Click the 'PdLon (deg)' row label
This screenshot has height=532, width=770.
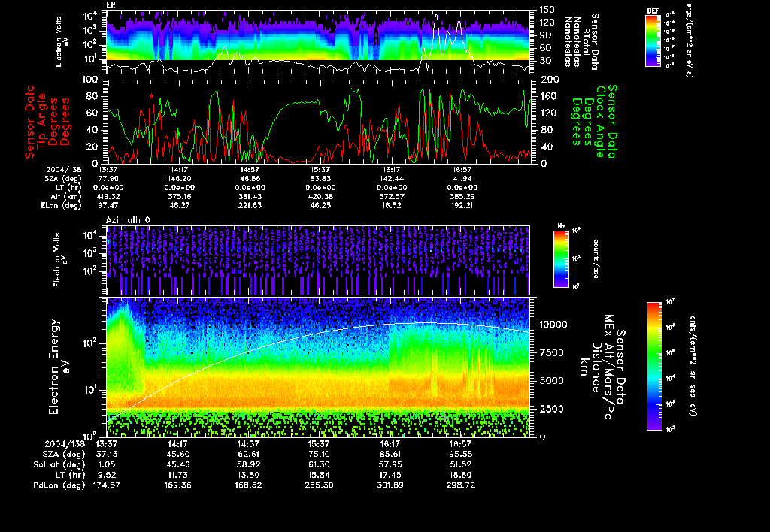pos(59,485)
